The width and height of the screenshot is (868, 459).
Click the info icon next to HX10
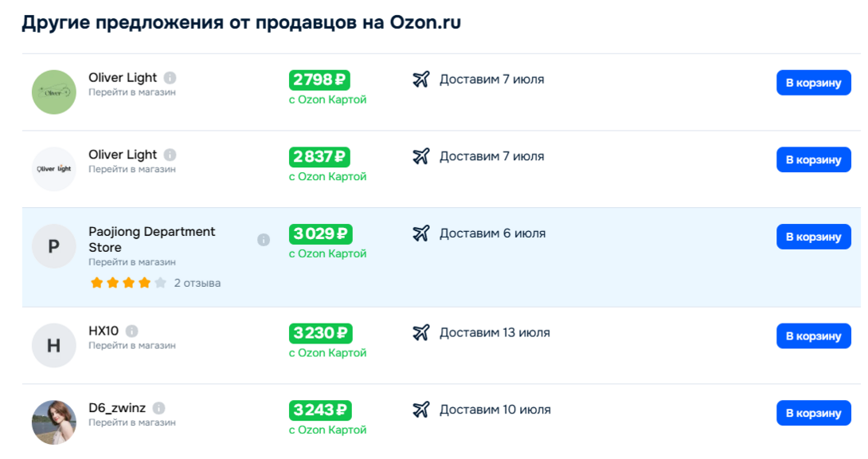pyautogui.click(x=132, y=331)
